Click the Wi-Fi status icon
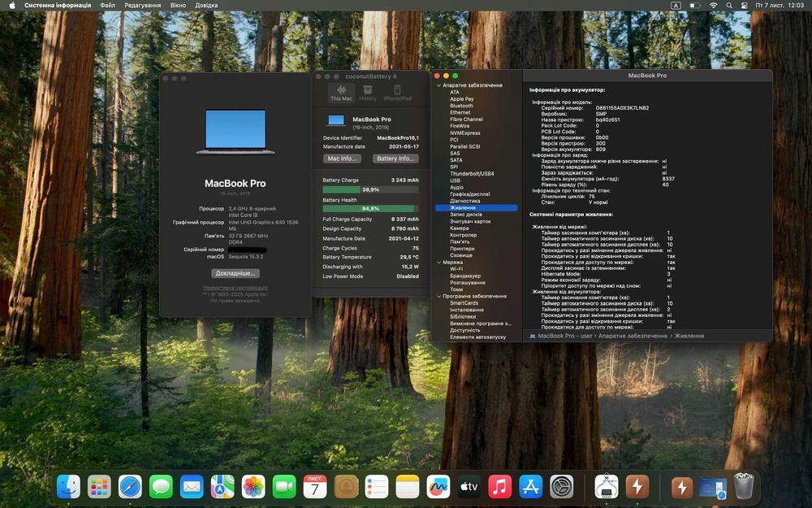Screen dimensions: 812x508 tap(714, 5)
